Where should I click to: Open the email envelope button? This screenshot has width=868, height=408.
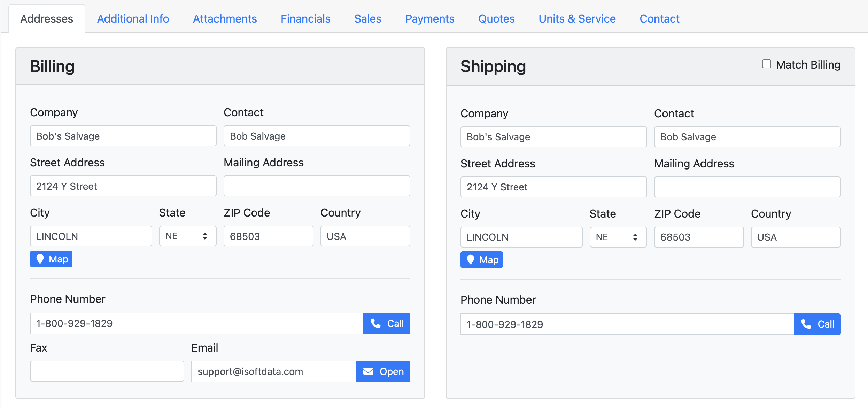(x=383, y=371)
